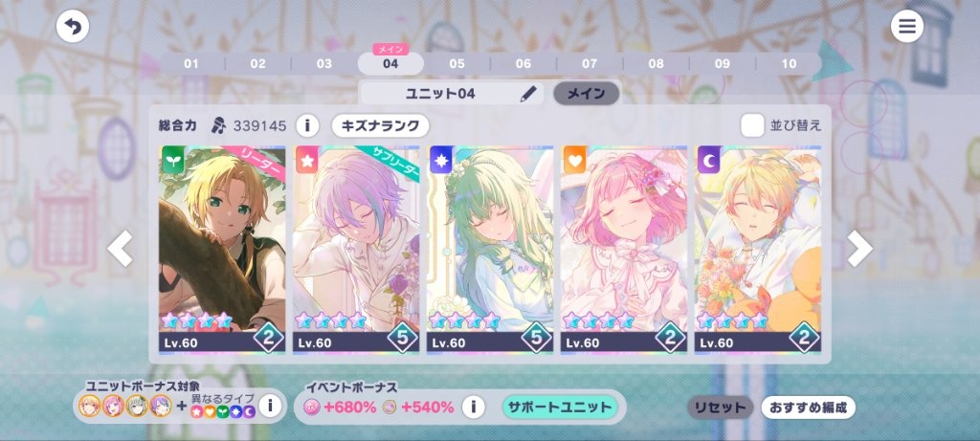
Task: Select the pink-haired girl card
Action: coord(624,250)
